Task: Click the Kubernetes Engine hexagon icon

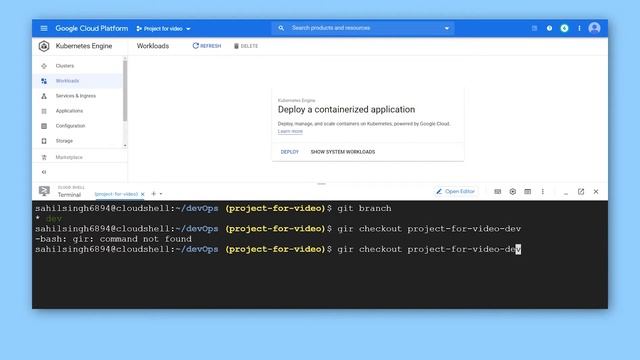Action: coord(44,46)
